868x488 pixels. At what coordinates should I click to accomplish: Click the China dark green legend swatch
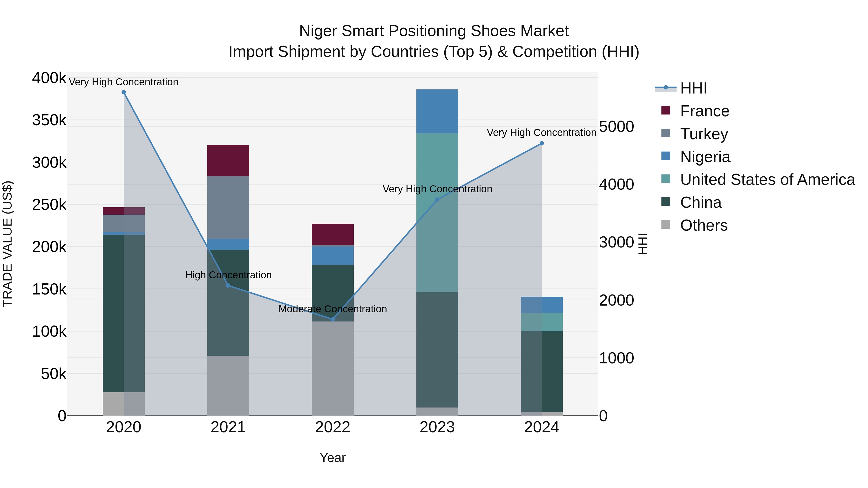[x=666, y=202]
